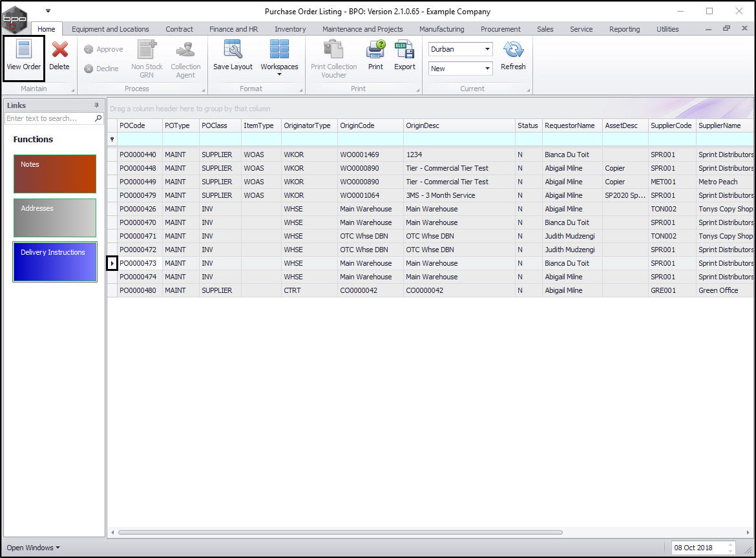Print the purchase order listing
This screenshot has width=756, height=558.
375,56
